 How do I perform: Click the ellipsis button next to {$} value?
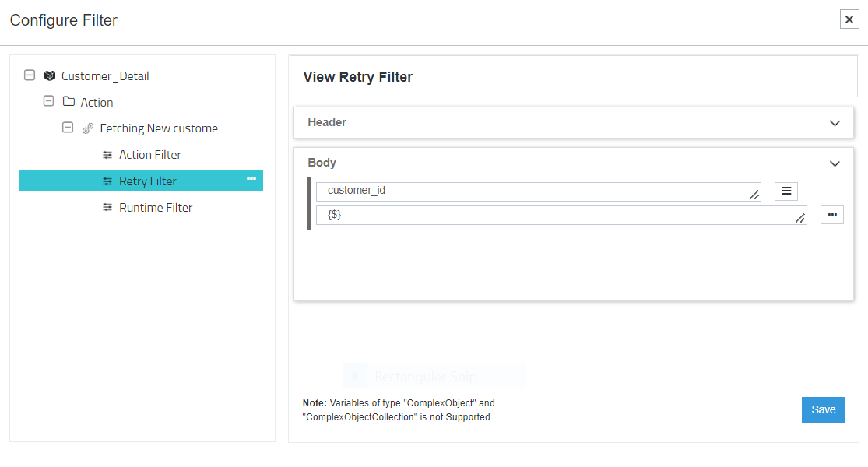pos(831,215)
